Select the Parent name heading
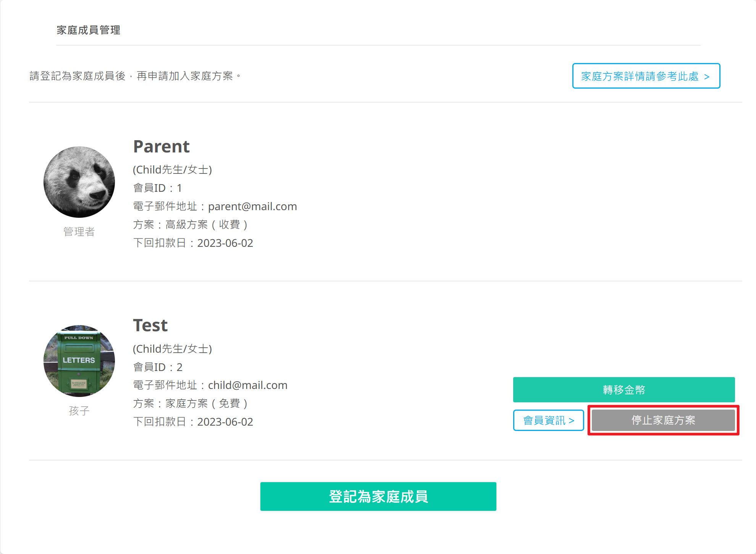756x554 pixels. tap(161, 147)
